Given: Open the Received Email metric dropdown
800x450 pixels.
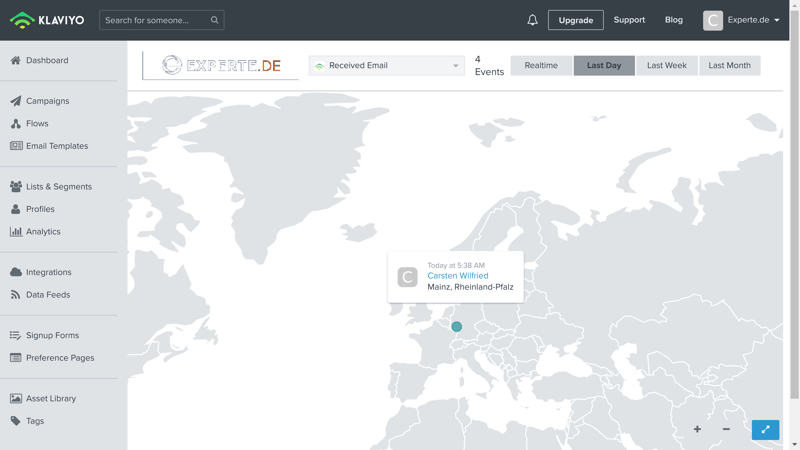Looking at the screenshot, I should coord(386,66).
